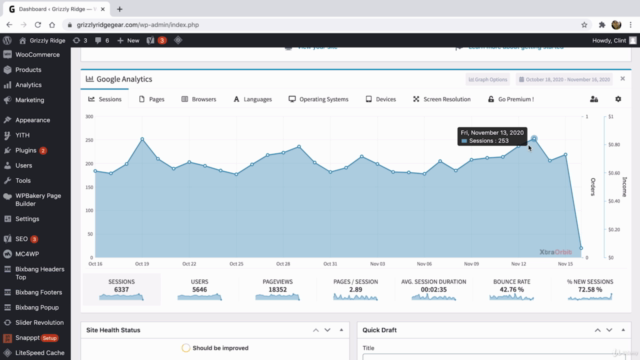The image size is (640, 360).
Task: Open the updates indicator showing 3
Action: coord(80,40)
